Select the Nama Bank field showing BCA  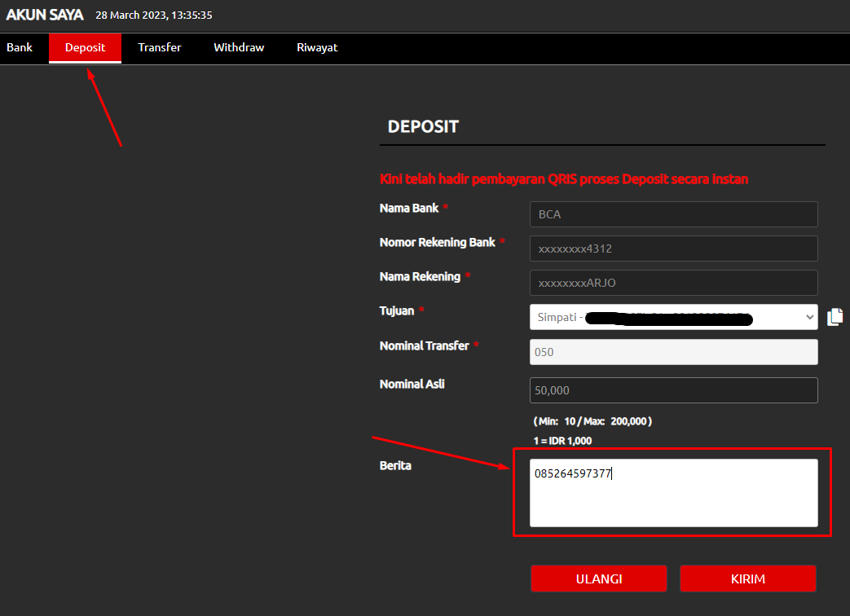pyautogui.click(x=673, y=214)
